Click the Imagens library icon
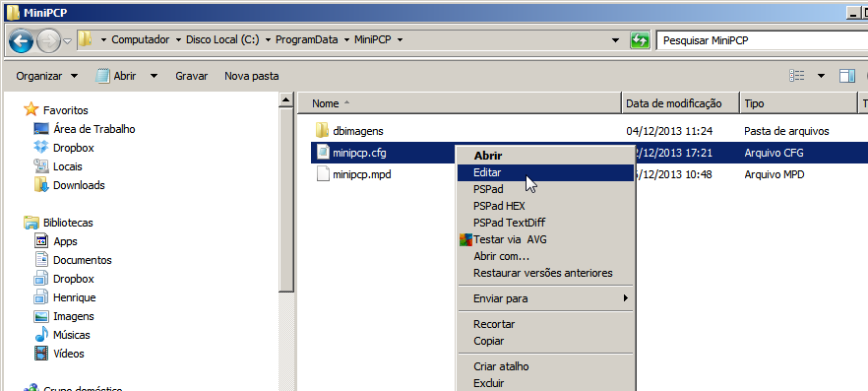The image size is (868, 391). 41,316
